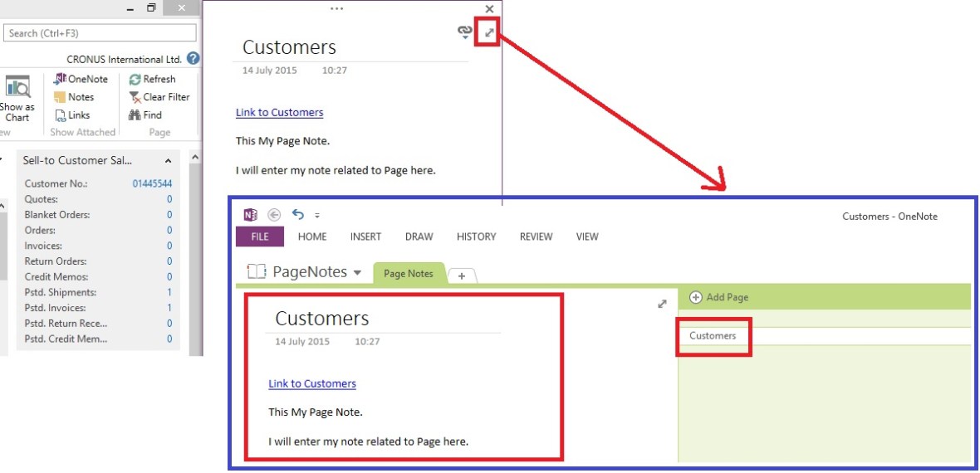The image size is (980, 473).
Task: Click 'This My Page Note.' in OneNote window
Action: pos(316,412)
